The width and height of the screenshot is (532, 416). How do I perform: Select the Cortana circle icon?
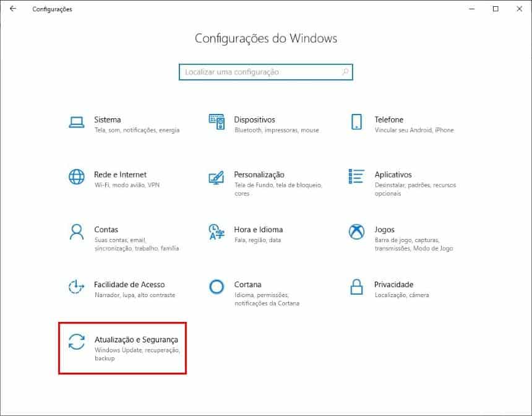[217, 287]
